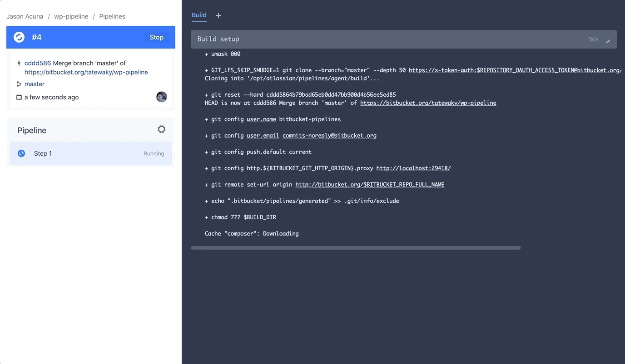Screen dimensions: 625x364
Task: Click the "+ git config push.default current" line
Action: pyautogui.click(x=258, y=152)
